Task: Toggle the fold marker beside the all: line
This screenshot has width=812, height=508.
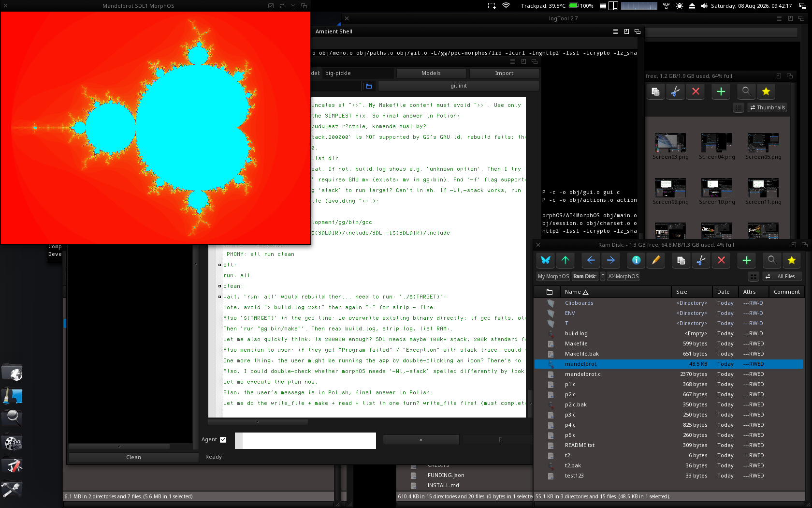Action: point(219,265)
